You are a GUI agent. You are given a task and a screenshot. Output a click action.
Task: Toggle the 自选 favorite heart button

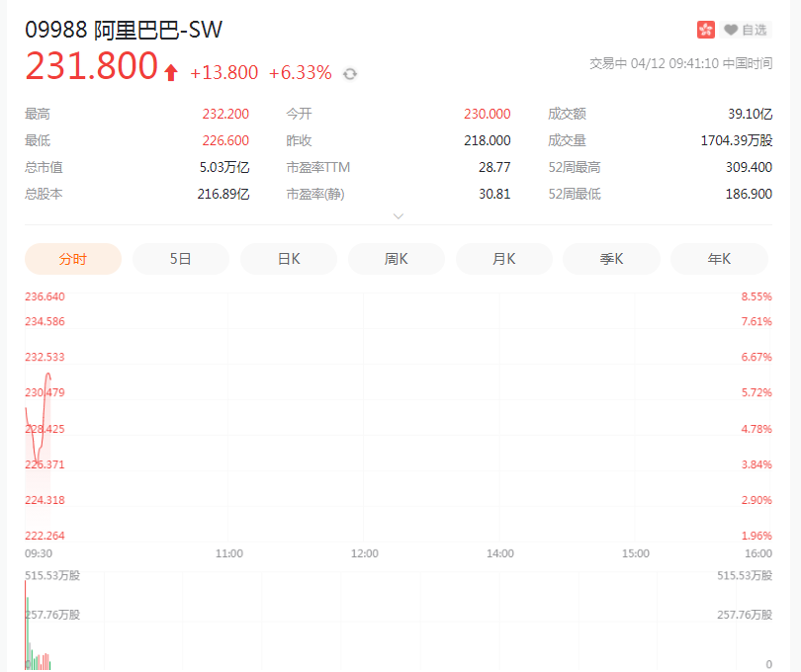tap(746, 30)
